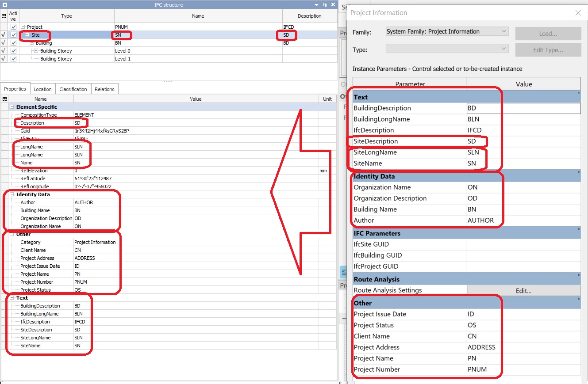
Task: Uncheck the Active checkbox for Project row
Action: pos(13,27)
